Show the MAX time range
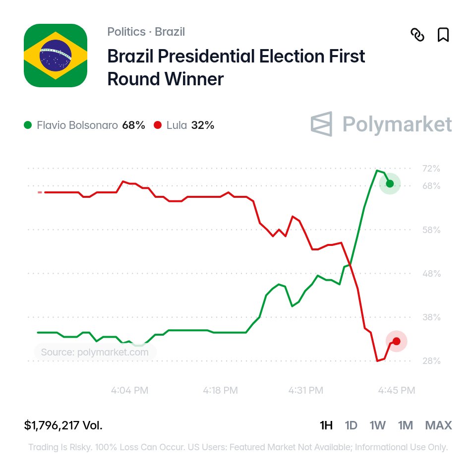This screenshot has width=476, height=476. click(439, 425)
